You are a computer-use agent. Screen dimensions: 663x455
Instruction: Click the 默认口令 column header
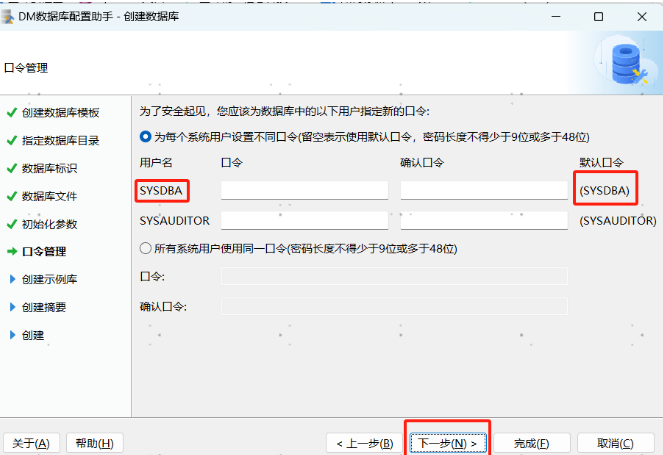601,163
